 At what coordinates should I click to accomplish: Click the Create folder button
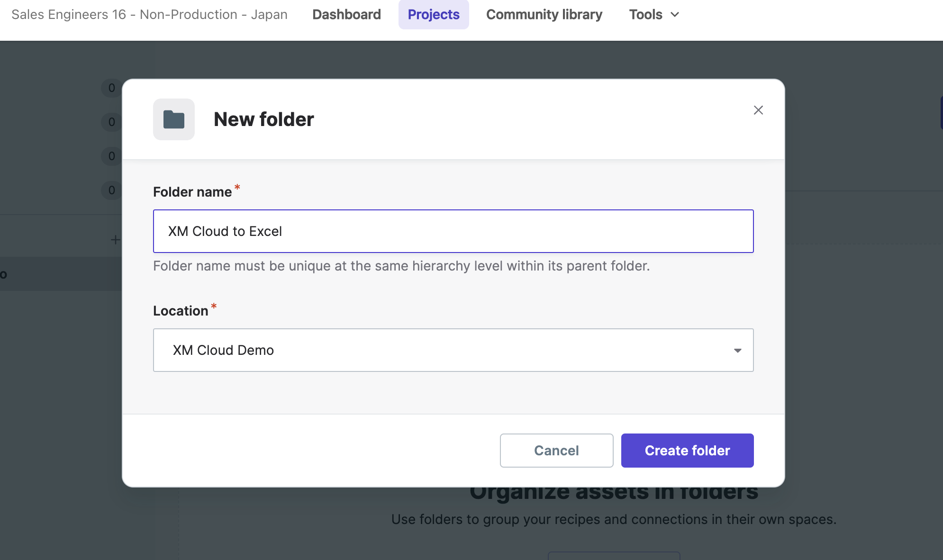click(x=688, y=451)
